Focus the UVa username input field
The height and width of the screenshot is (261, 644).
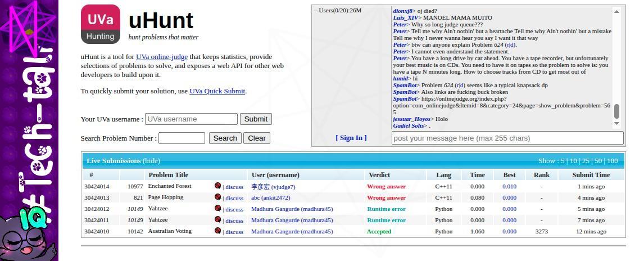point(192,119)
